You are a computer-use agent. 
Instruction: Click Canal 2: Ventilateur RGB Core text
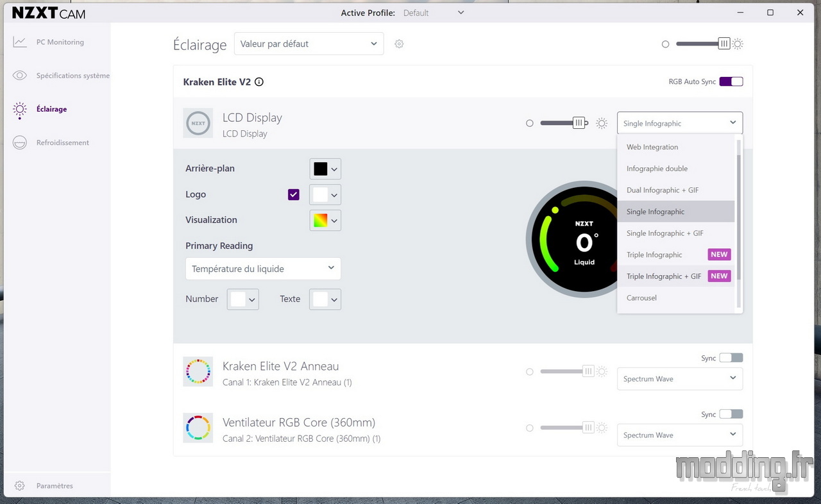pos(301,439)
